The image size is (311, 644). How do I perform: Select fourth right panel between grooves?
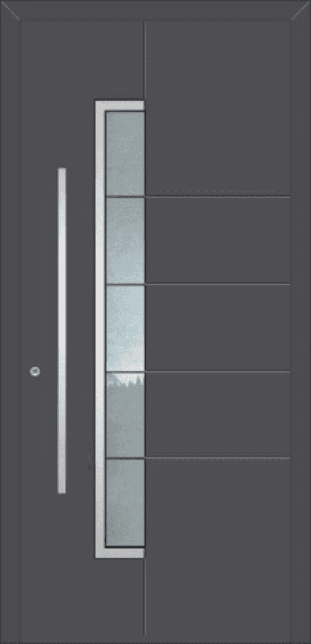point(218,415)
